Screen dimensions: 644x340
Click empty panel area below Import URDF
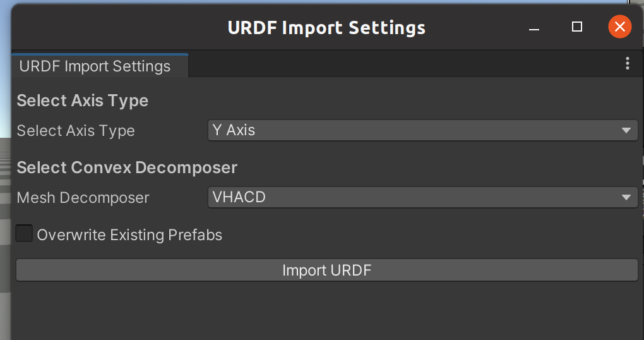tap(327, 311)
